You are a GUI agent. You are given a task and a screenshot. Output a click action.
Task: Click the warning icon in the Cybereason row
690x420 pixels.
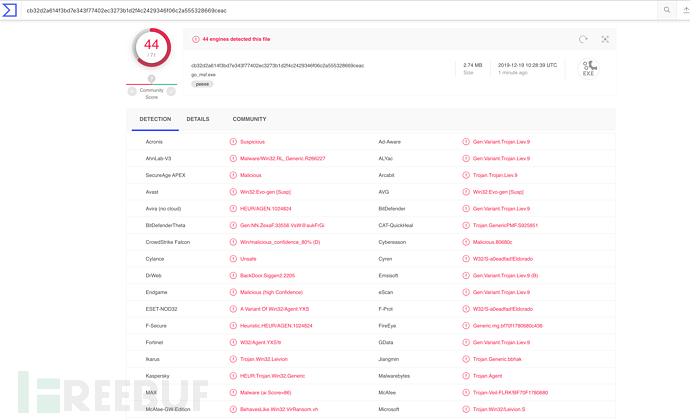point(466,242)
